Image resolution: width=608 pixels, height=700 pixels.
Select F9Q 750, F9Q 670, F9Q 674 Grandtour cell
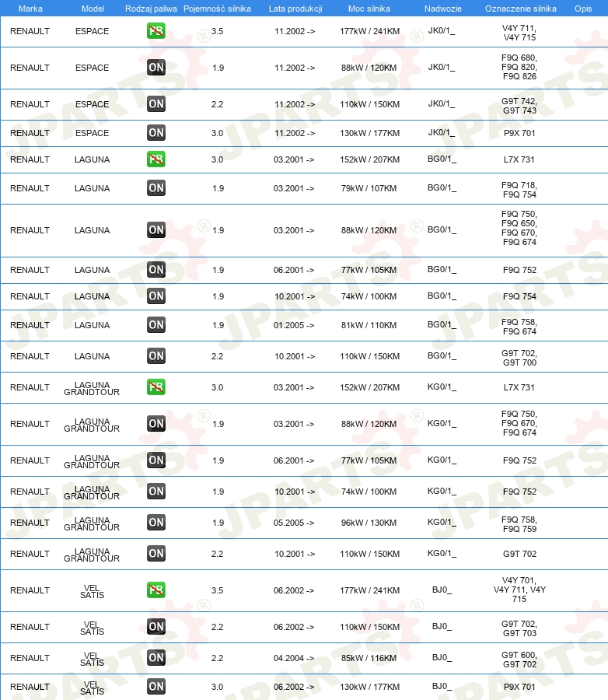(x=519, y=423)
